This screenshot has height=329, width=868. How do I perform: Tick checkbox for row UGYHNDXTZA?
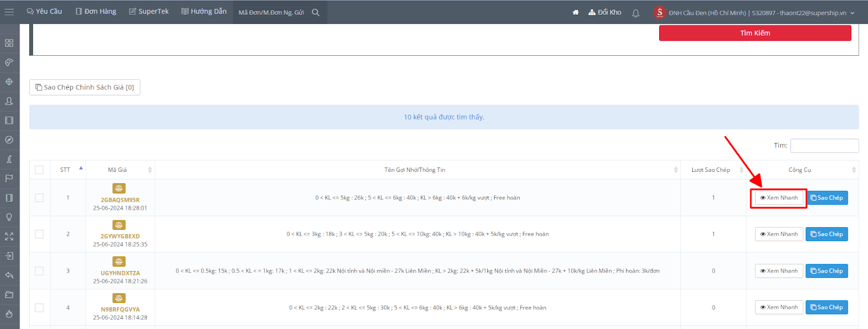39,270
